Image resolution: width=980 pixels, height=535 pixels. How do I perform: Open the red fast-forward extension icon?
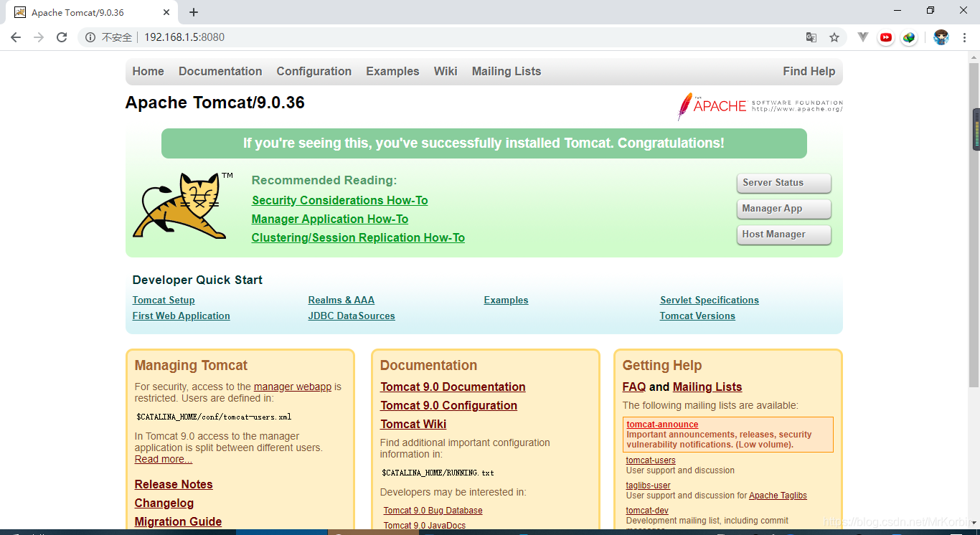pyautogui.click(x=886, y=37)
